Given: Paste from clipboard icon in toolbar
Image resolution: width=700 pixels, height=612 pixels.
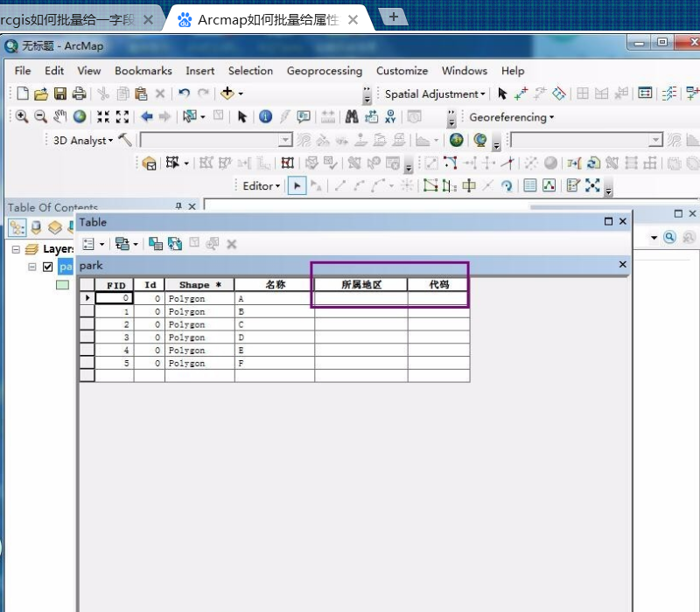Looking at the screenshot, I should pos(141,94).
